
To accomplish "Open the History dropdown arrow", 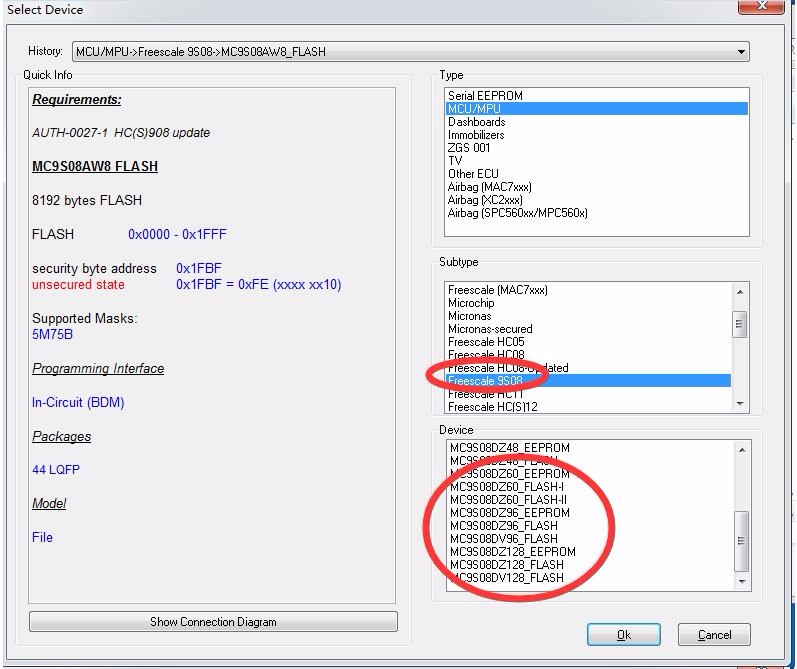I will click(x=741, y=52).
